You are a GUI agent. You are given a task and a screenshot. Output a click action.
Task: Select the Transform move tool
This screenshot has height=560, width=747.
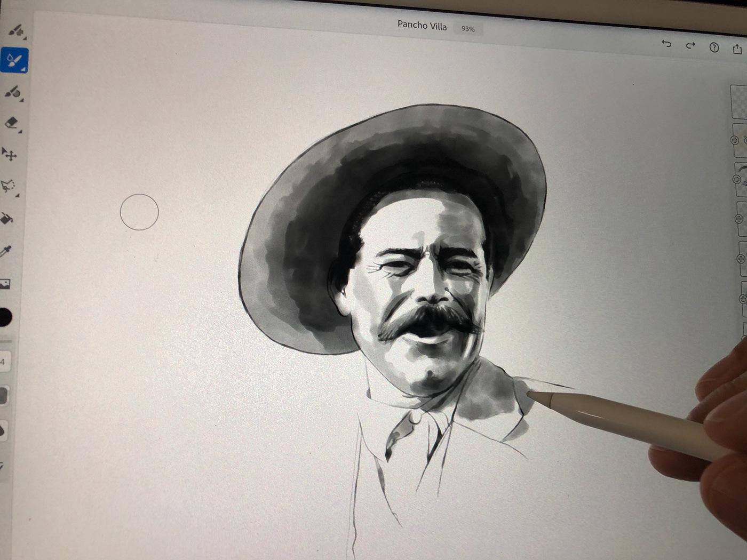pyautogui.click(x=9, y=155)
